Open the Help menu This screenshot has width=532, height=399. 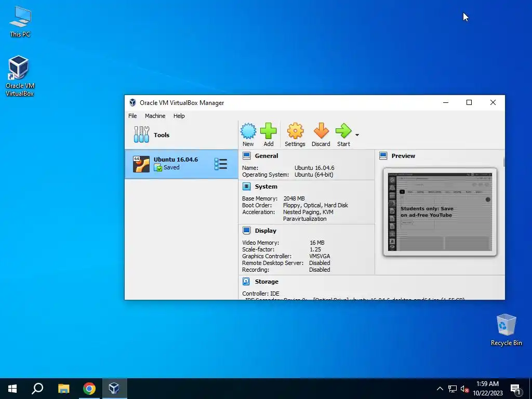(x=179, y=116)
